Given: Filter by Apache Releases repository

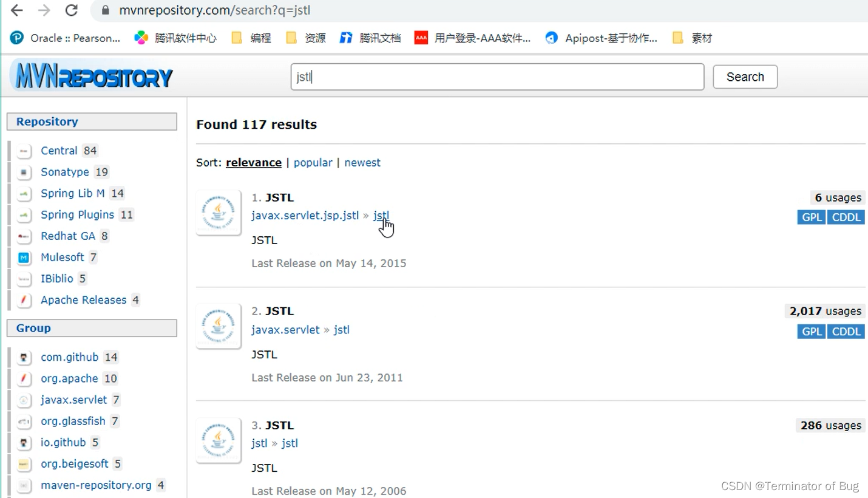Looking at the screenshot, I should [84, 300].
